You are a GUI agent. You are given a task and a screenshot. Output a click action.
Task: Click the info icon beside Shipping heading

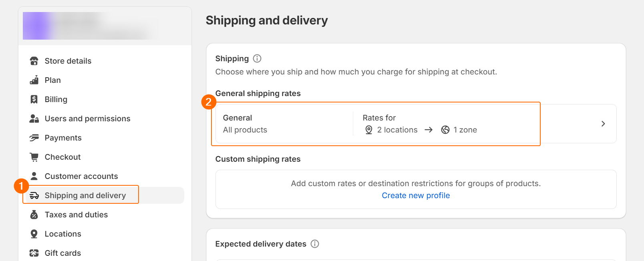click(x=257, y=58)
